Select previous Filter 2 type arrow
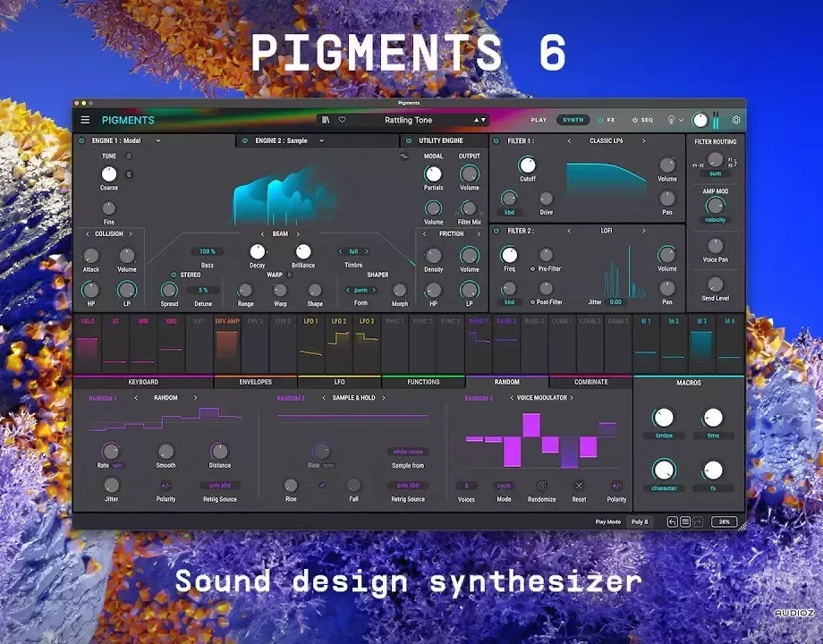The height and width of the screenshot is (644, 823). (569, 231)
